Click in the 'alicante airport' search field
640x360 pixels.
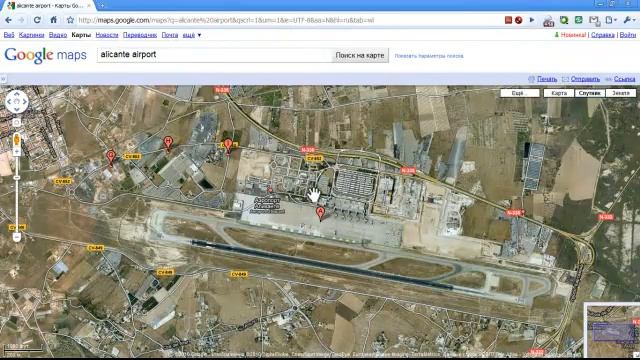[214, 55]
